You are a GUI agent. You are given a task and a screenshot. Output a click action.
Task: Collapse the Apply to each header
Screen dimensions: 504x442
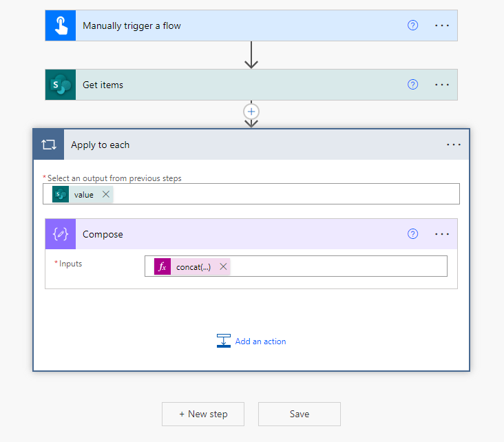[x=248, y=145]
